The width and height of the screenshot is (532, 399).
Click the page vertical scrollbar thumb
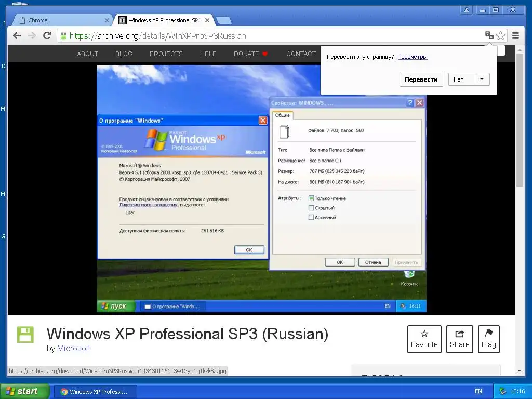[x=520, y=120]
